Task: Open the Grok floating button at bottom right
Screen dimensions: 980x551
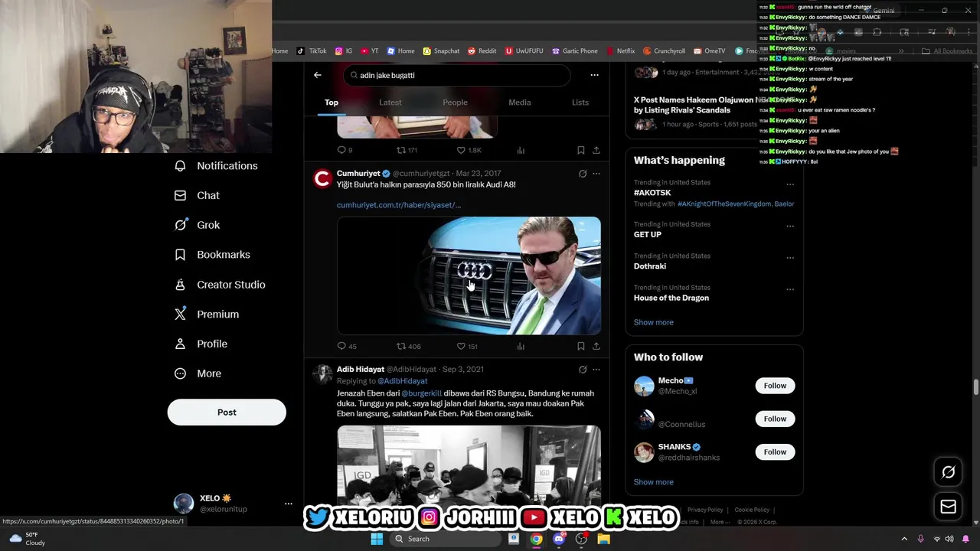Action: click(948, 472)
